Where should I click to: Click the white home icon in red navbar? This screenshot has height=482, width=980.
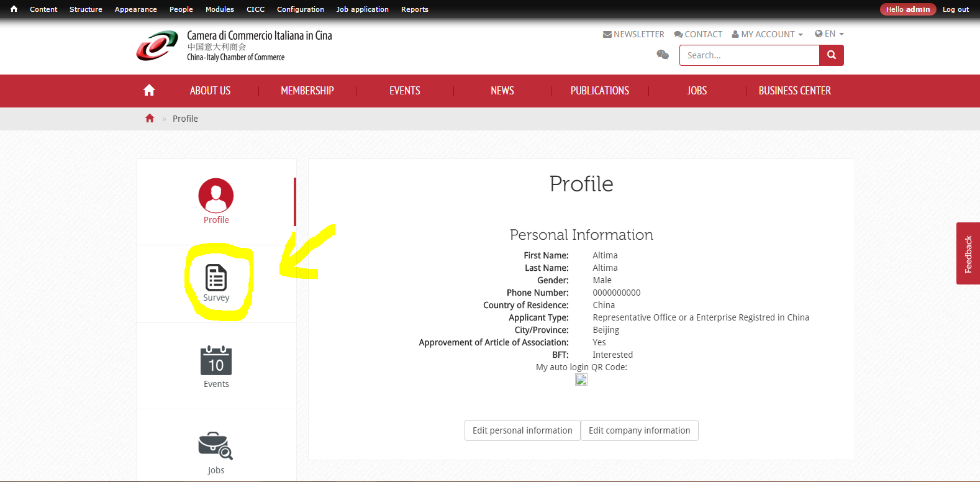pyautogui.click(x=149, y=91)
